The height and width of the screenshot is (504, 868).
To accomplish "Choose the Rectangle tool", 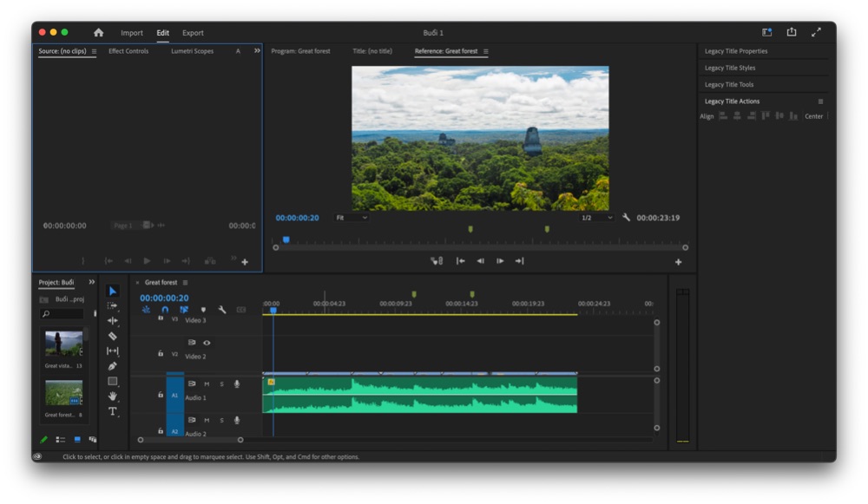I will pyautogui.click(x=112, y=381).
